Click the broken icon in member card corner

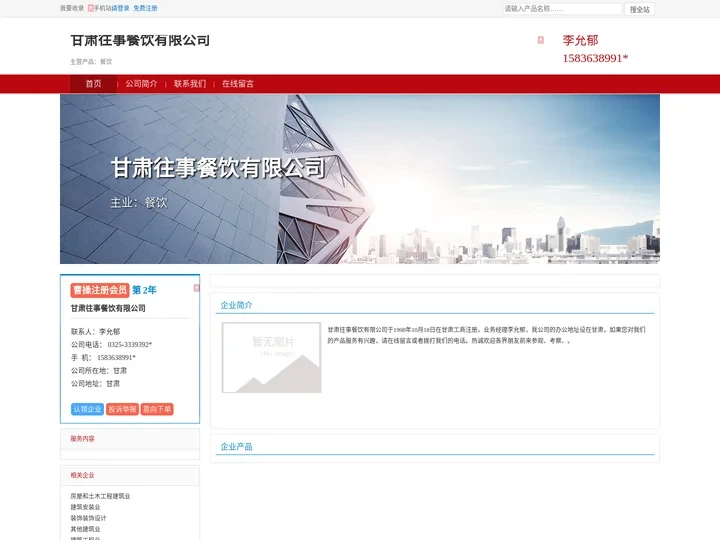[197, 288]
